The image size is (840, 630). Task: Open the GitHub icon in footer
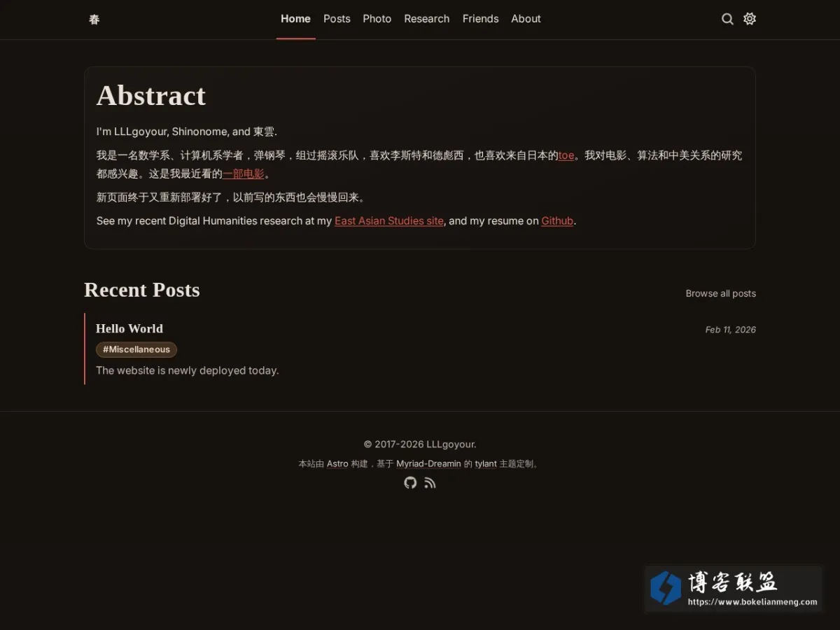click(410, 482)
